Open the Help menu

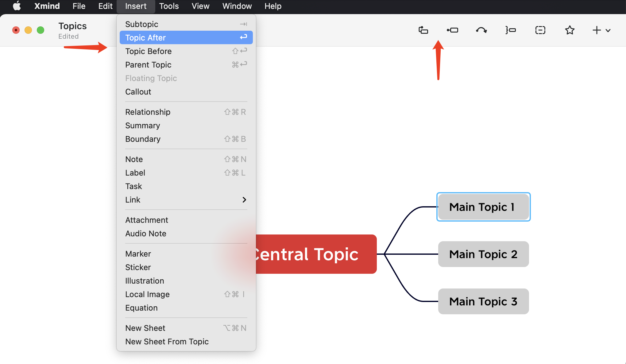pyautogui.click(x=273, y=6)
